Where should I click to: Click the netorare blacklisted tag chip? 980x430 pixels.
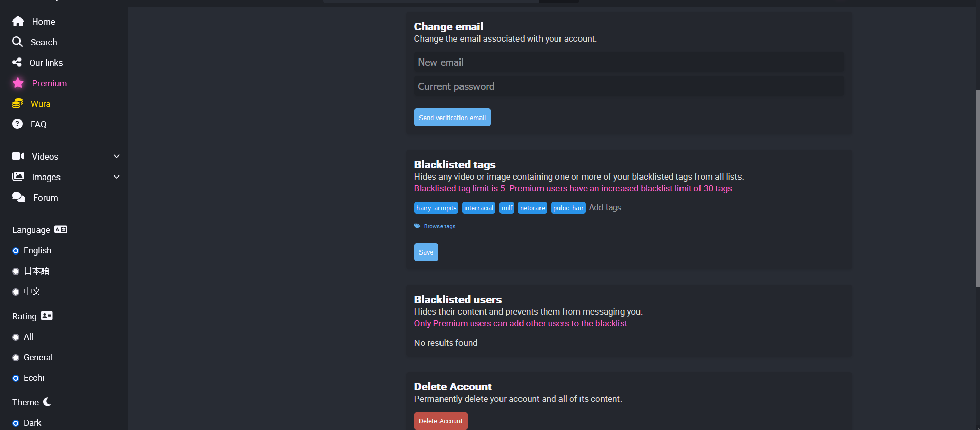click(x=532, y=208)
